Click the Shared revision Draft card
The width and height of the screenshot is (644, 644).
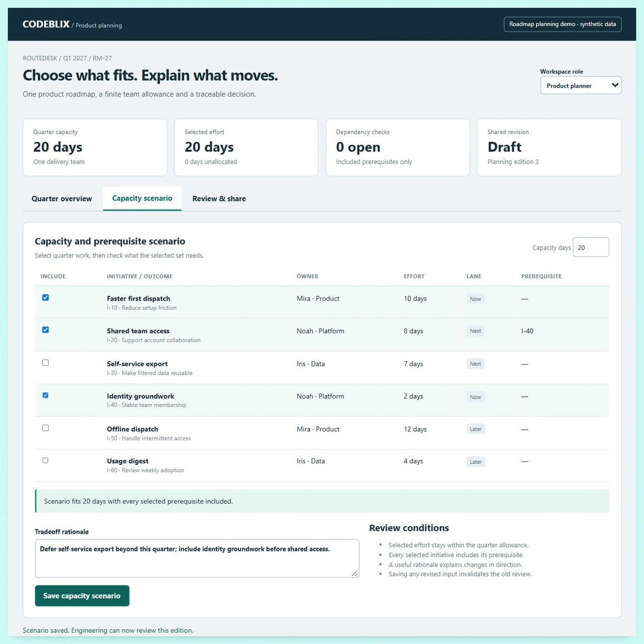click(x=549, y=147)
